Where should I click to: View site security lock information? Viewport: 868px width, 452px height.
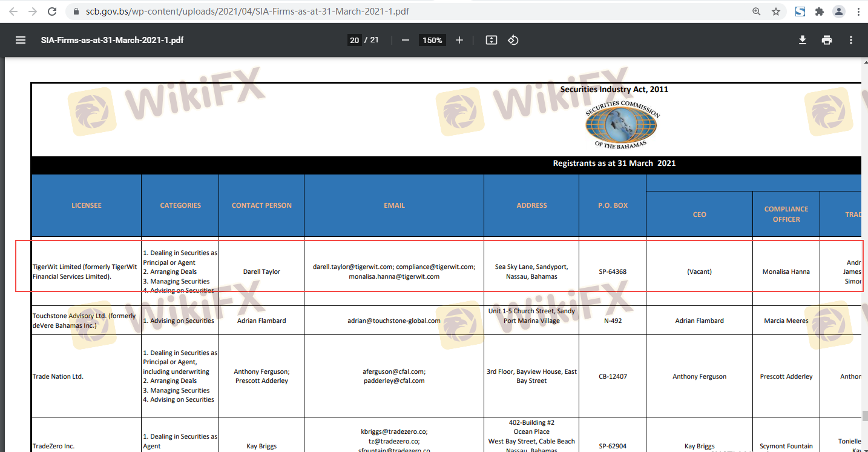(x=76, y=12)
